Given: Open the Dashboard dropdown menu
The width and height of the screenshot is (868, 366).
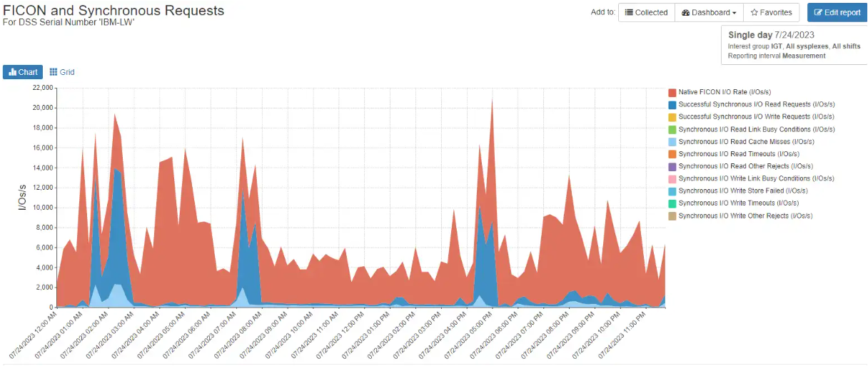Looking at the screenshot, I should click(710, 12).
